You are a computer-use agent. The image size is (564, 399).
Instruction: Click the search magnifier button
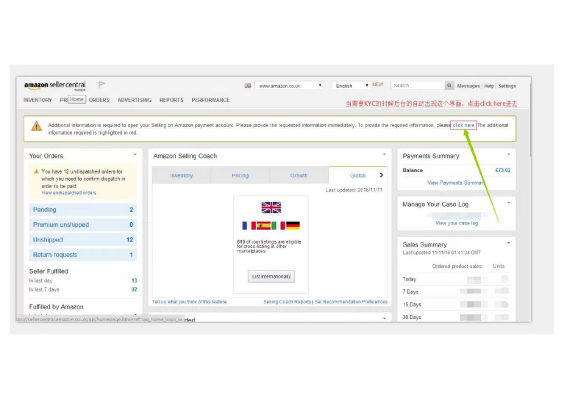point(449,86)
